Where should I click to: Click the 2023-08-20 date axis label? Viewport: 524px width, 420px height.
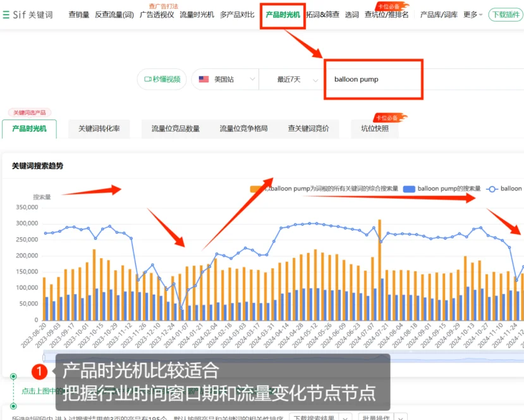tap(34, 335)
